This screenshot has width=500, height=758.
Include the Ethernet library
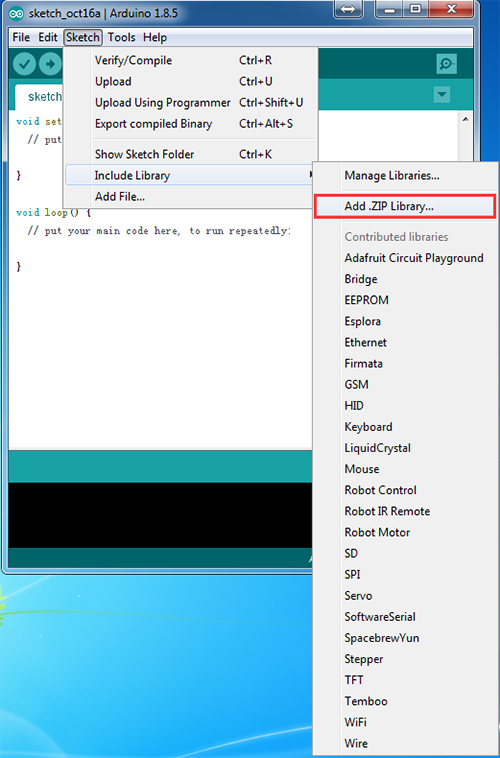[405, 342]
